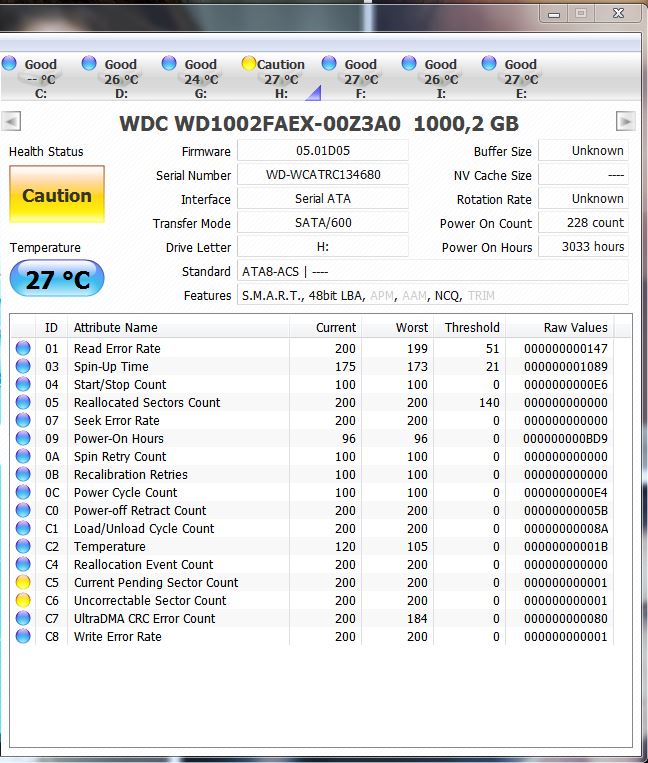
Task: Click the Current column header
Action: click(325, 327)
